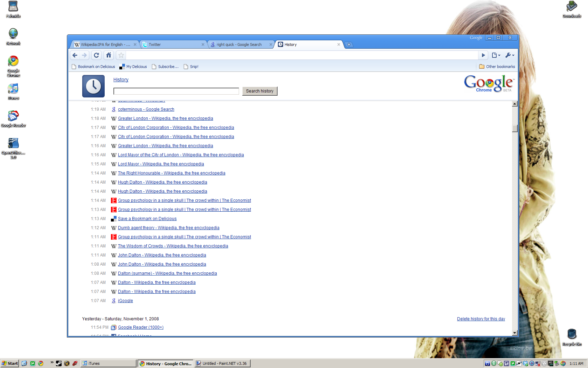
Task: Click the taskbar clock showing 1:11 AM
Action: pos(576,363)
